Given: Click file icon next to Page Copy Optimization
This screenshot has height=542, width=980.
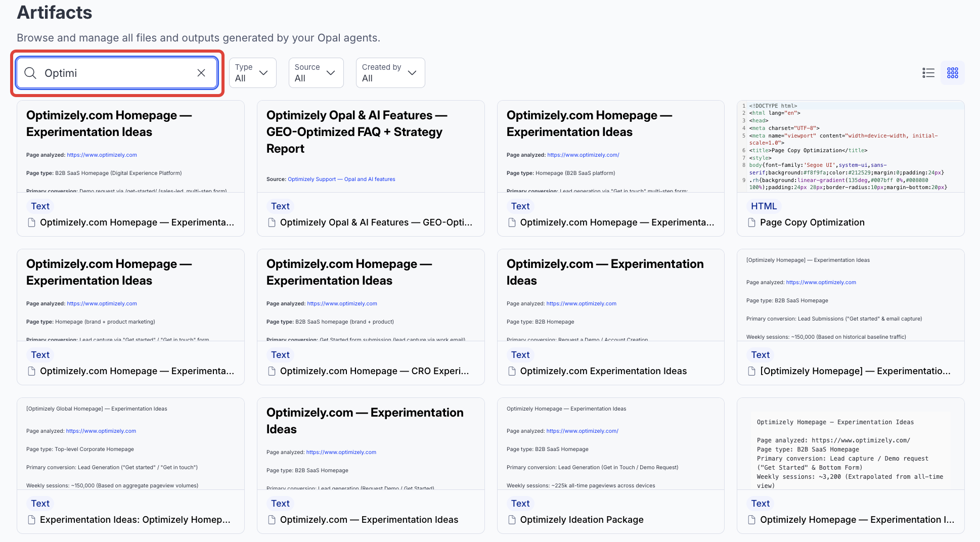Looking at the screenshot, I should tap(751, 222).
